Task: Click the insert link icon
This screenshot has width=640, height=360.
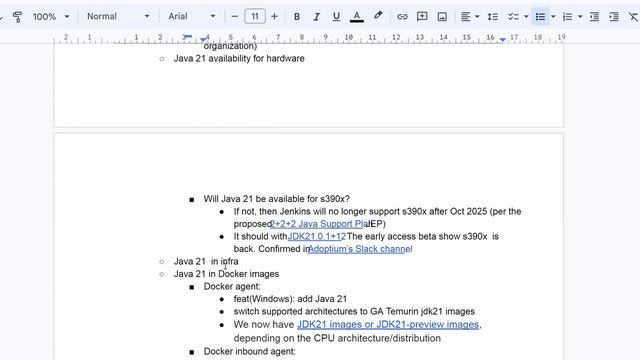Action: 402,17
